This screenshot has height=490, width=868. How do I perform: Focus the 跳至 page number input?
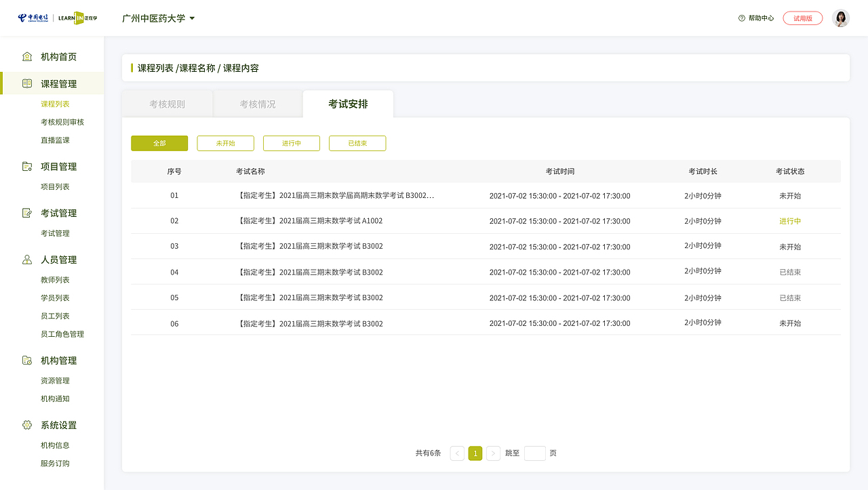pos(535,453)
